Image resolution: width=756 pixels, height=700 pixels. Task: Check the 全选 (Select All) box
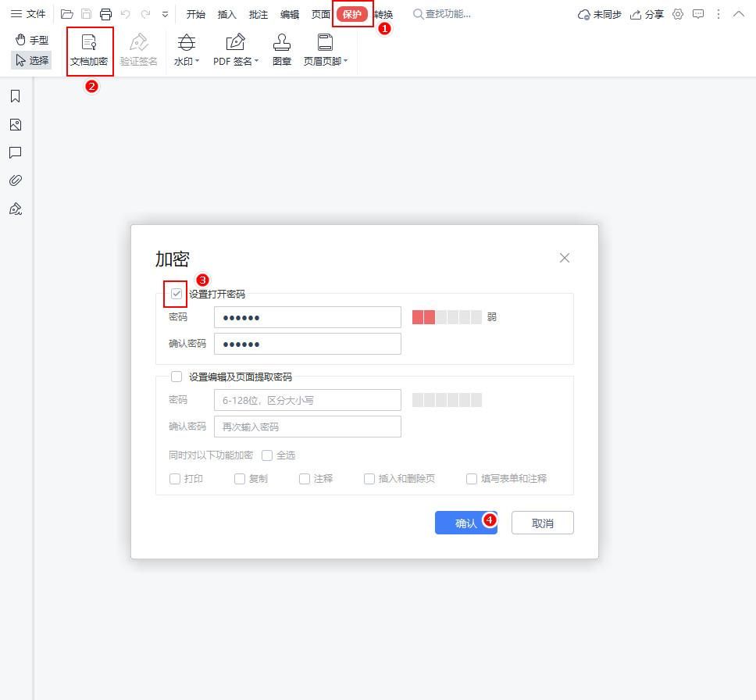click(267, 455)
